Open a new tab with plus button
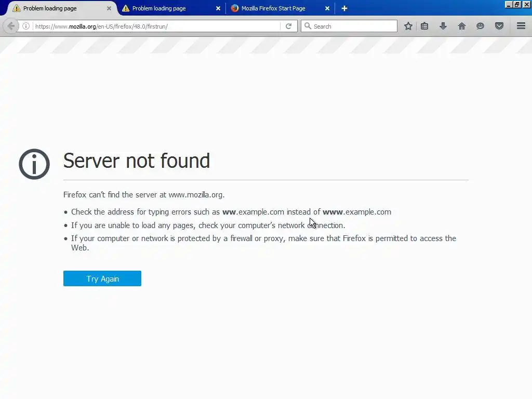The image size is (532, 399). 344,8
